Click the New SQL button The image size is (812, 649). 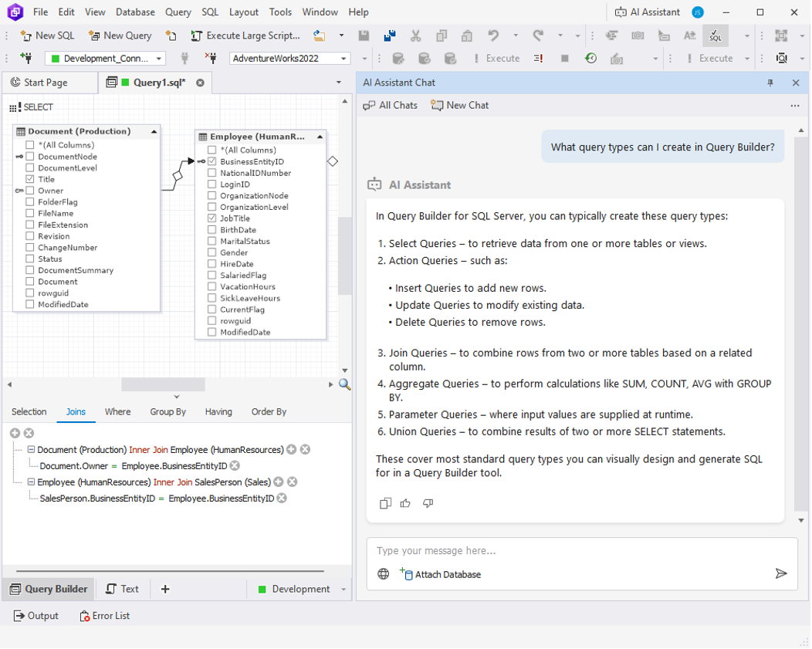pos(47,35)
